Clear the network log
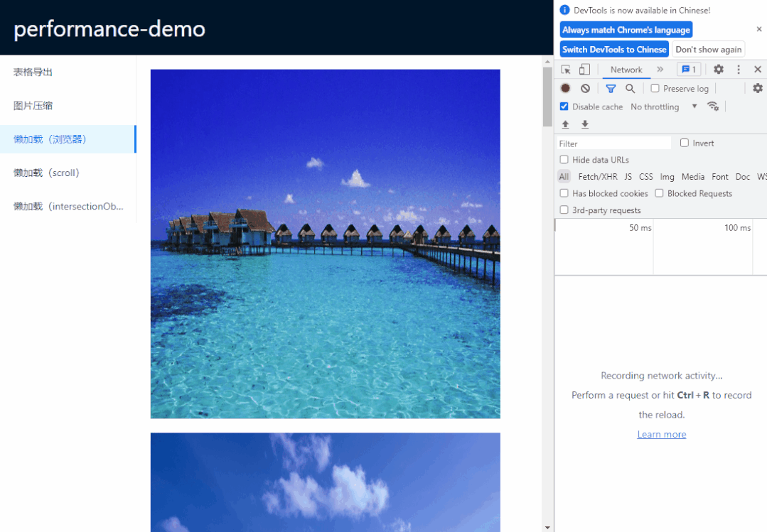Image resolution: width=767 pixels, height=532 pixels. click(586, 89)
